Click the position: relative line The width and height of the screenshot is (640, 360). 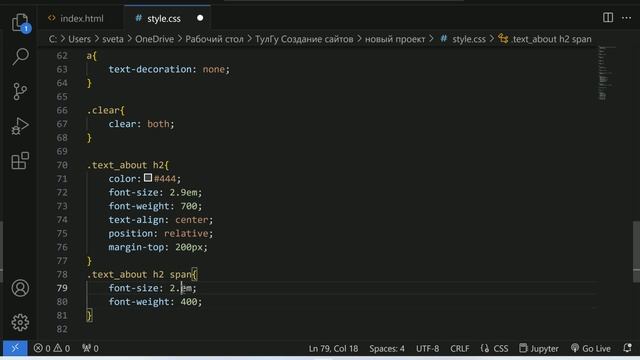point(161,233)
